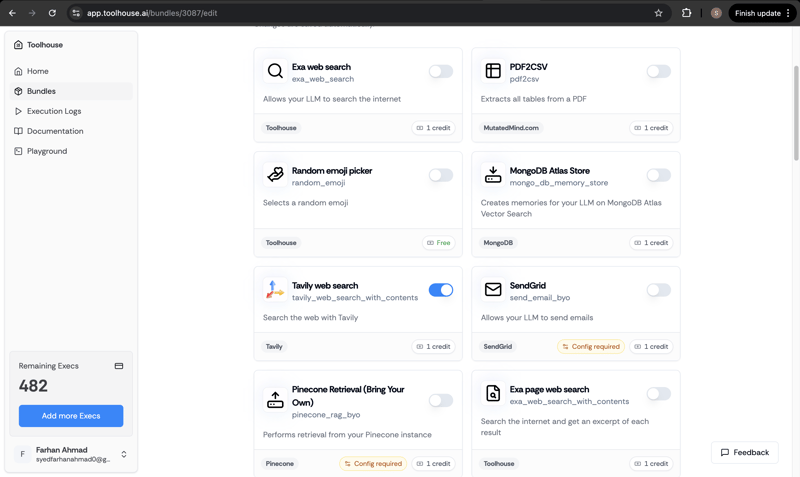Click the pinecone_rag_byo identifier text

(x=326, y=415)
